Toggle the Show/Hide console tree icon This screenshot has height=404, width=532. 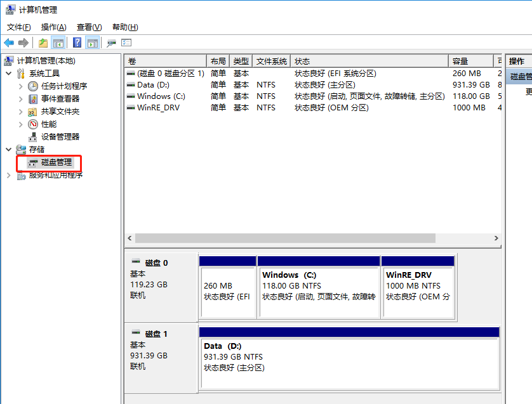click(58, 43)
